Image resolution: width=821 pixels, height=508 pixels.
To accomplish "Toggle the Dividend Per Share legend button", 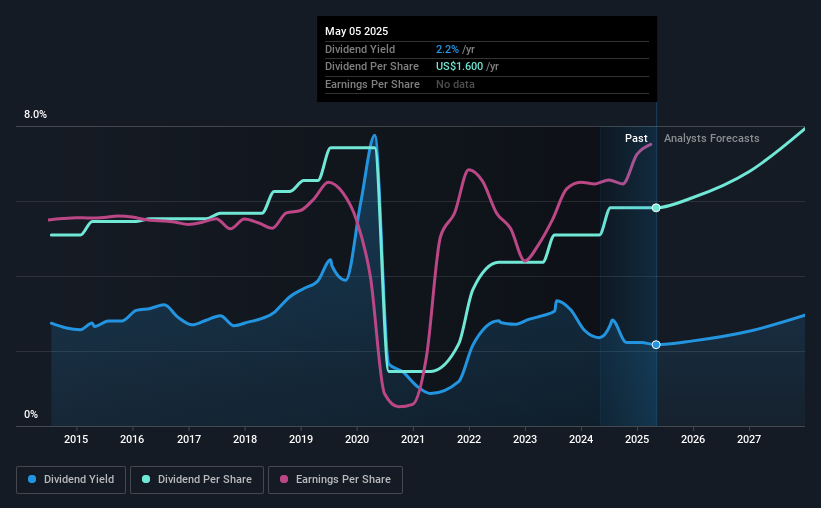I will 197,480.
